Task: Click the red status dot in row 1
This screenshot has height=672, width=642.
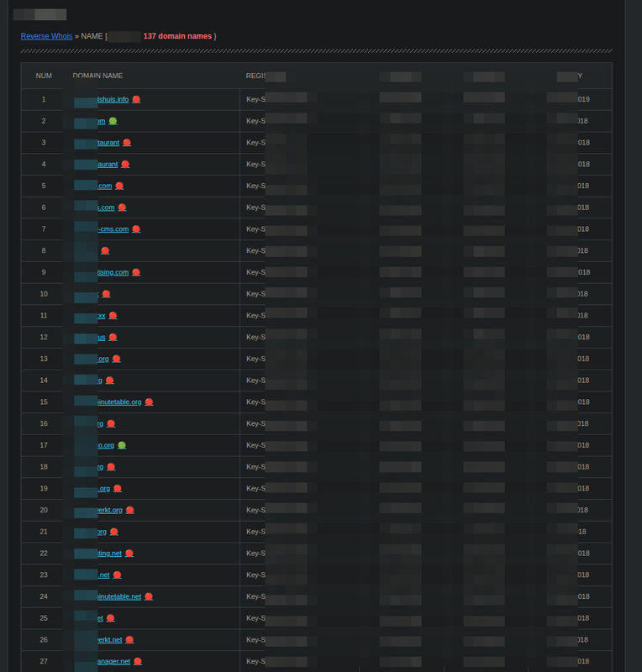Action: 136,99
